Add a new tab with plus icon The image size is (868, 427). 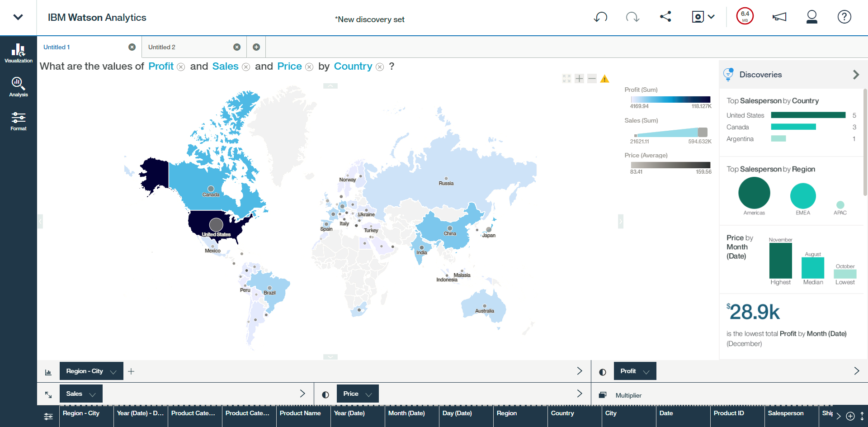tap(256, 47)
